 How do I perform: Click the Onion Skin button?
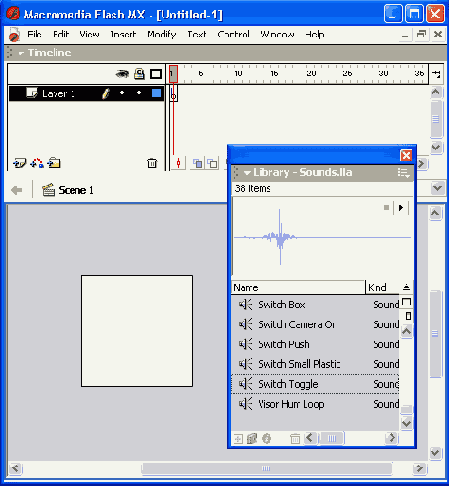[198, 163]
